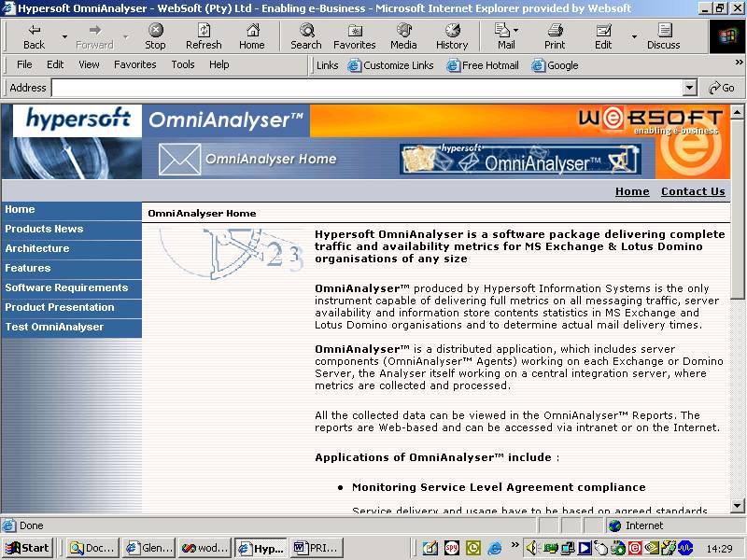
Task: Open the Architecture navigation item
Action: click(x=72, y=248)
